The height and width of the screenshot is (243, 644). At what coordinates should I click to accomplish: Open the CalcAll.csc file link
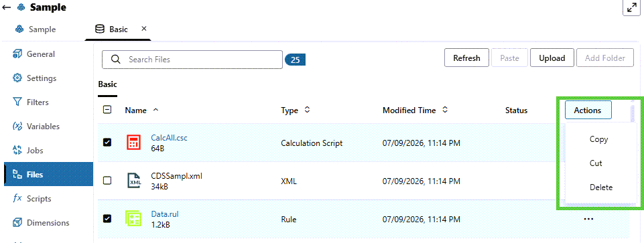(x=170, y=138)
